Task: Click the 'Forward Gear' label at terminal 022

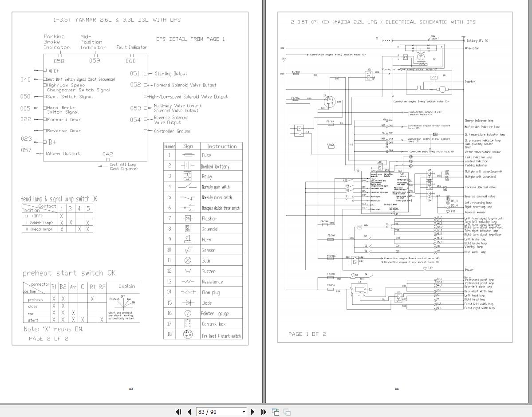Action: coord(64,119)
